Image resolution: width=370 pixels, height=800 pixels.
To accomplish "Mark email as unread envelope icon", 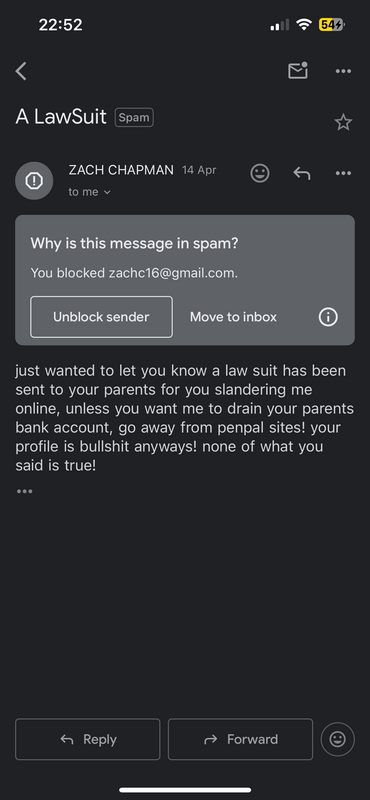I will pos(298,71).
